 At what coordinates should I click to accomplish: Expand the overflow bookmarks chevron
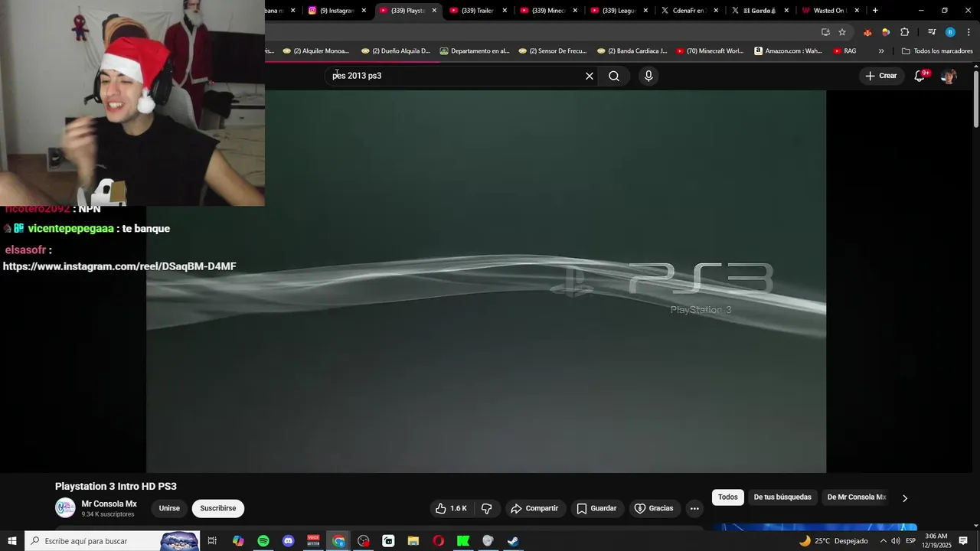[x=881, y=51]
